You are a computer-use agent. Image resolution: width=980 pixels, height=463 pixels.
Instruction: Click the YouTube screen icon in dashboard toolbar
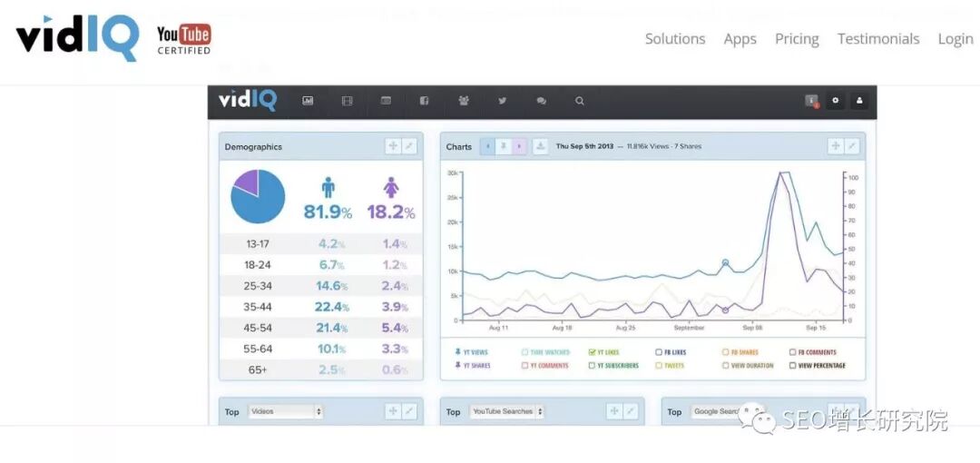386,101
